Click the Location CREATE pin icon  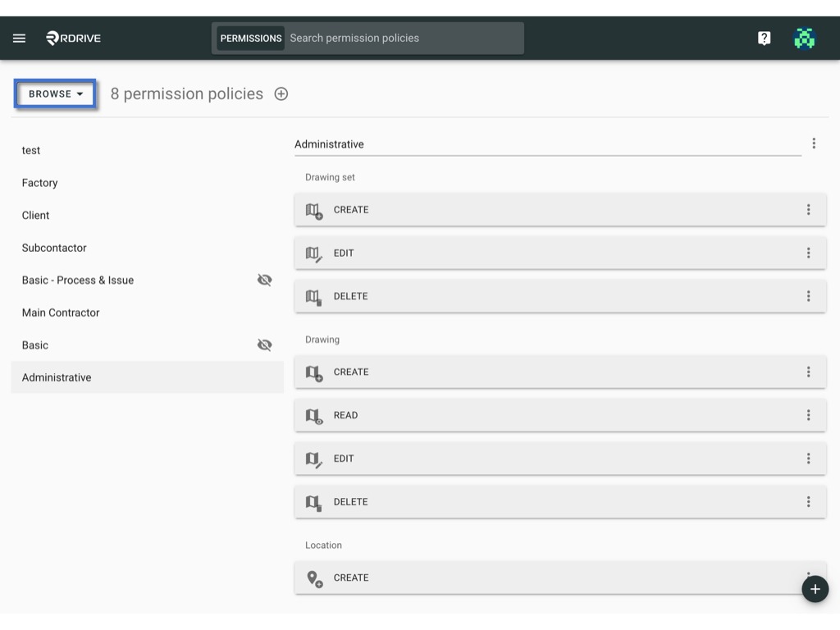tap(314, 579)
